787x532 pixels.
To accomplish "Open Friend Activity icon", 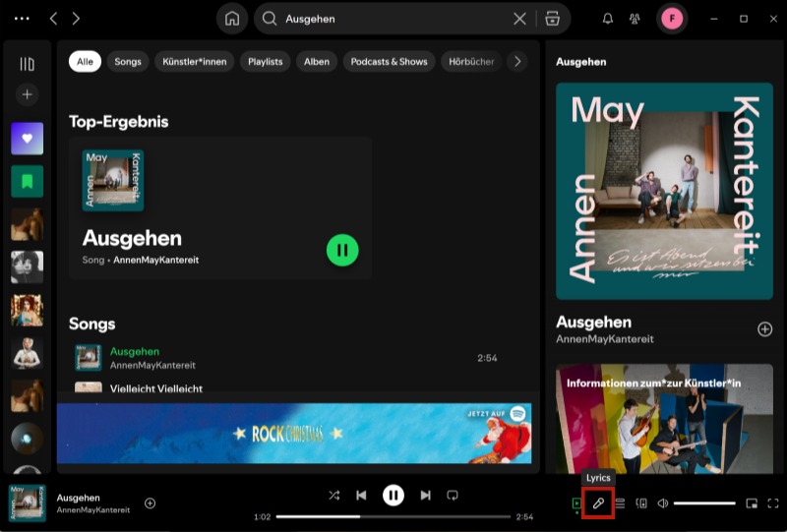I will 635,19.
